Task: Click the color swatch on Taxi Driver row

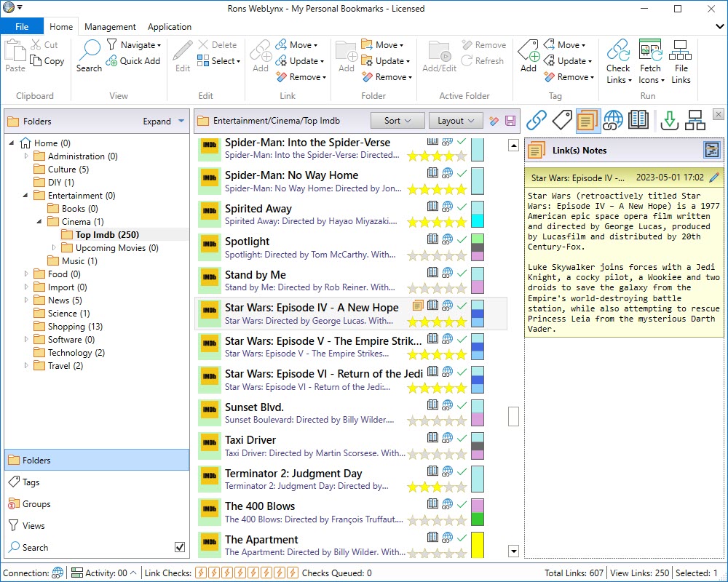Action: point(478,447)
